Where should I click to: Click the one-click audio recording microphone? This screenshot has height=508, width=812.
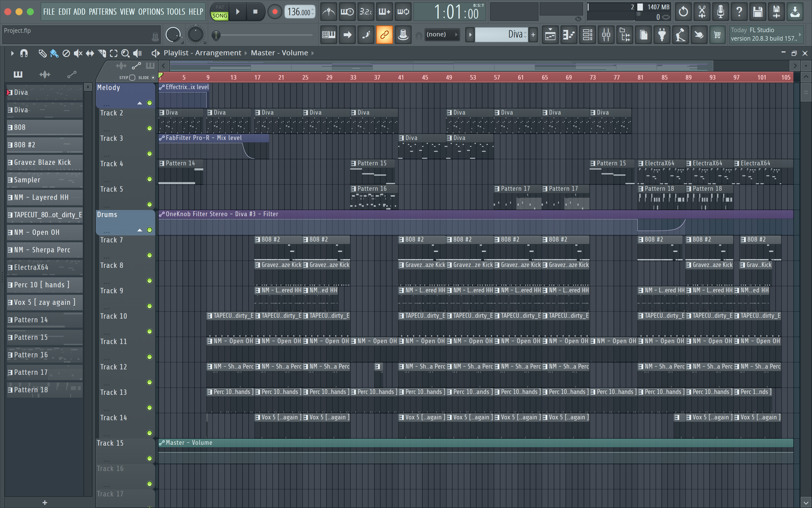pos(720,12)
